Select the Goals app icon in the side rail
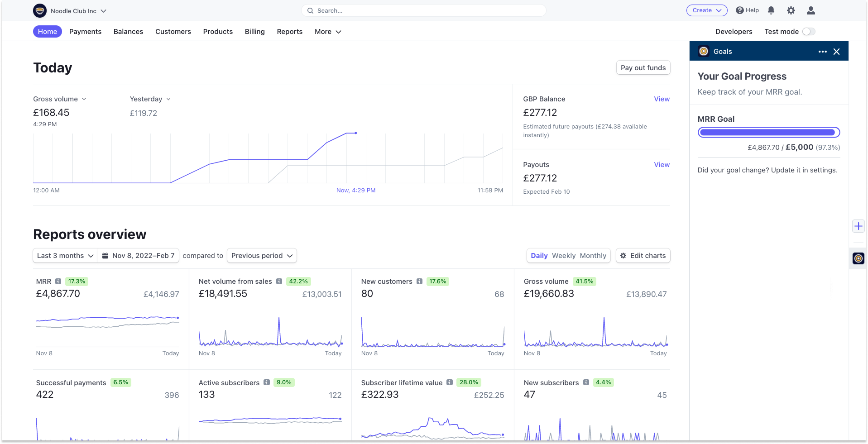Image resolution: width=868 pixels, height=444 pixels. (x=858, y=258)
